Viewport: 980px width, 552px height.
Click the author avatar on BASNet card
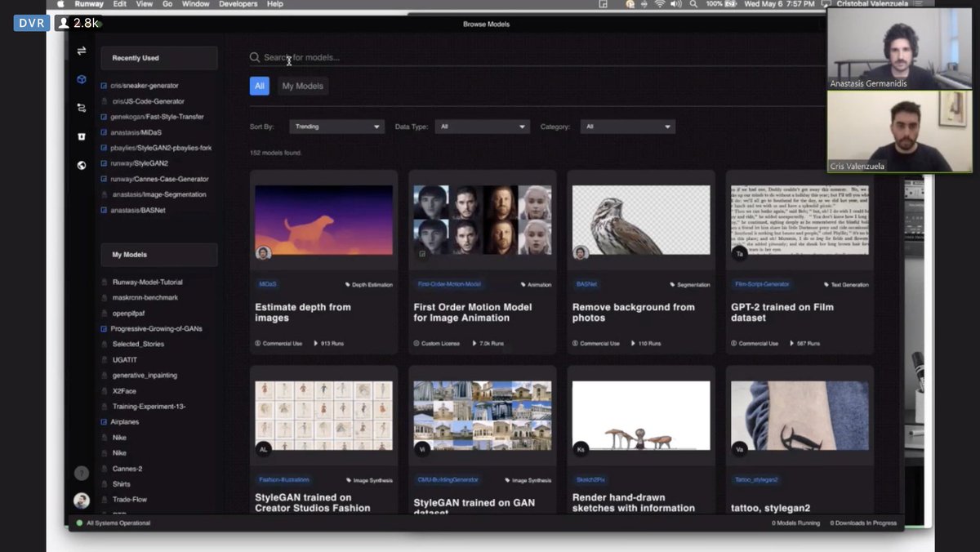[x=581, y=252]
